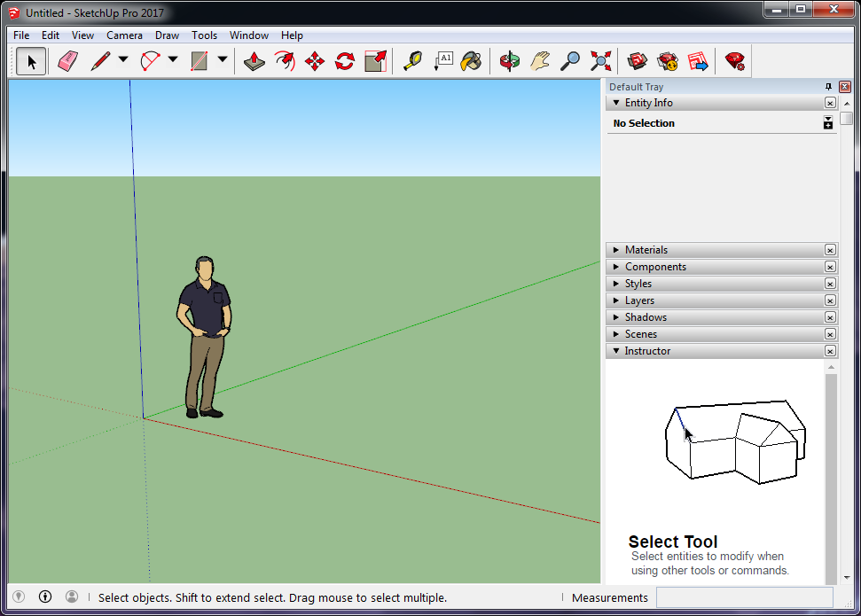861x616 pixels.
Task: Open the Help menu
Action: click(292, 35)
